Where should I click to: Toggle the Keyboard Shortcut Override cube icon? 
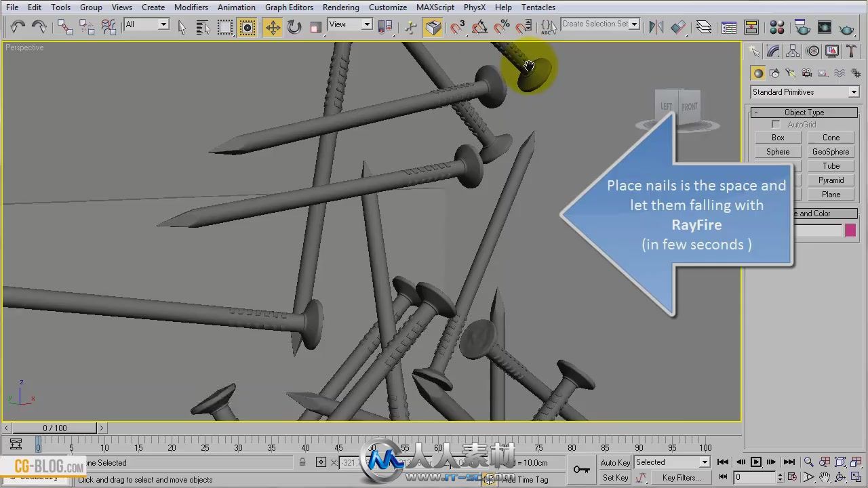(433, 27)
